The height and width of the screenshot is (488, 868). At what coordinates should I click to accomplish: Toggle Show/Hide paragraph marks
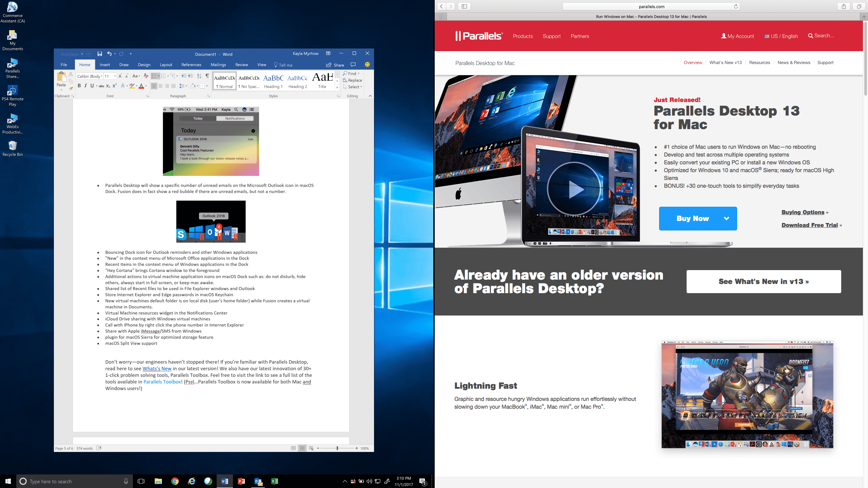coord(207,76)
